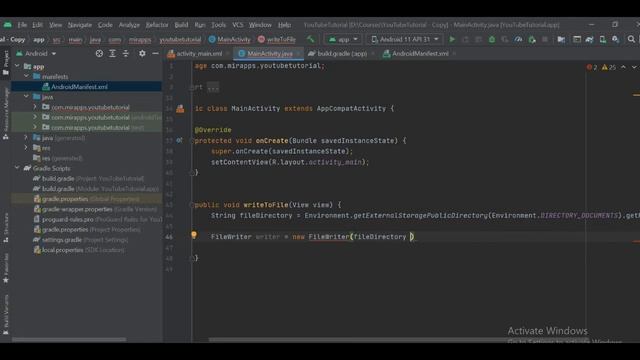
Task: Open the app run configuration dropdown
Action: tap(343, 39)
